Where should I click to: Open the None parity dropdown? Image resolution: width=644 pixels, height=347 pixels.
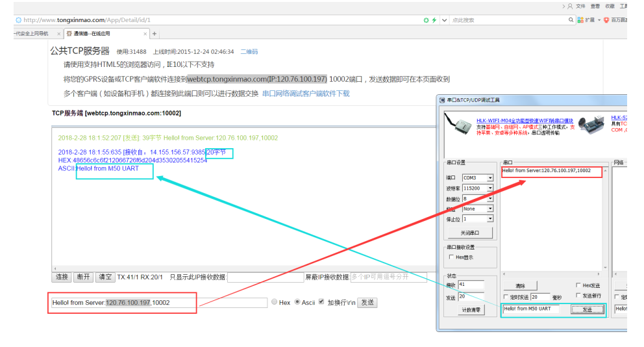pyautogui.click(x=489, y=209)
